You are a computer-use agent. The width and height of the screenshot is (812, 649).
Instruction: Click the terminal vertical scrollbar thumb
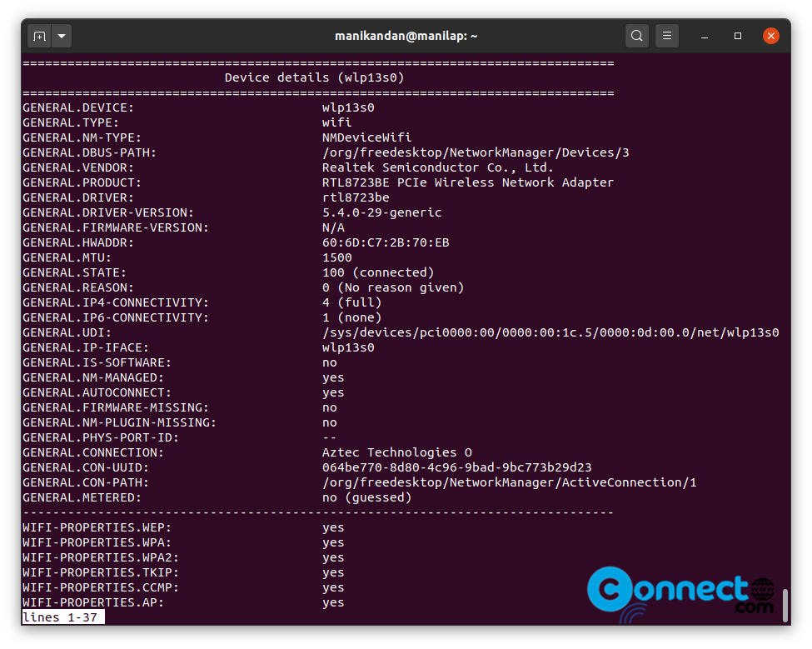click(785, 604)
